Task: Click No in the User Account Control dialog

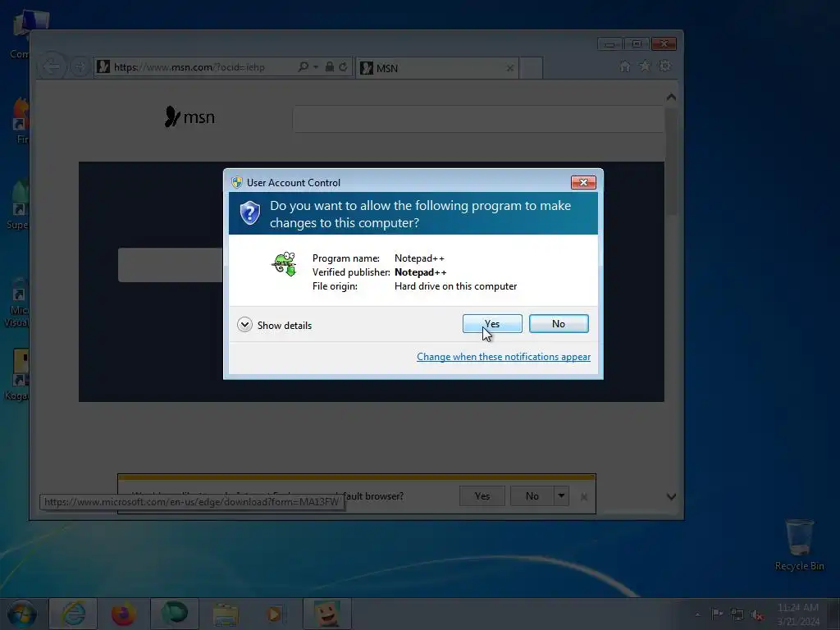Action: tap(558, 323)
